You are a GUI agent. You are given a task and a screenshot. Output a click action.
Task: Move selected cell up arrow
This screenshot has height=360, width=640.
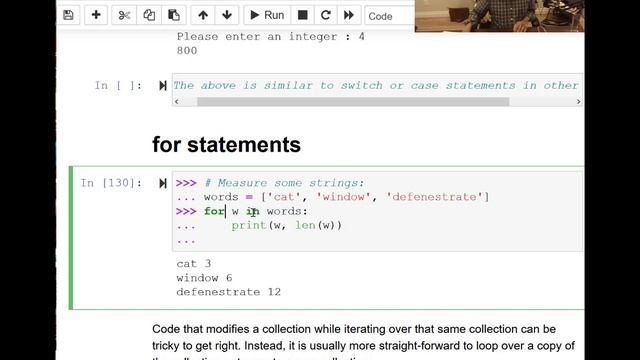tap(203, 15)
